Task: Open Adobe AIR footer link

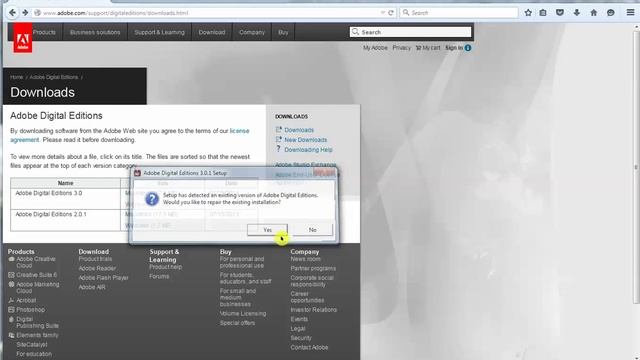Action: point(92,287)
